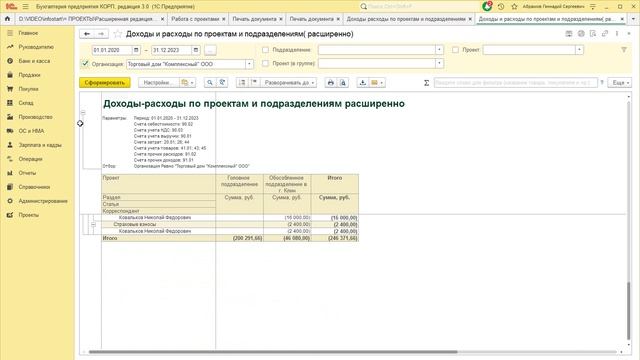Collapse the Страховые взносы row group
Image resolution: width=640 pixels, height=360 pixels.
[93, 224]
